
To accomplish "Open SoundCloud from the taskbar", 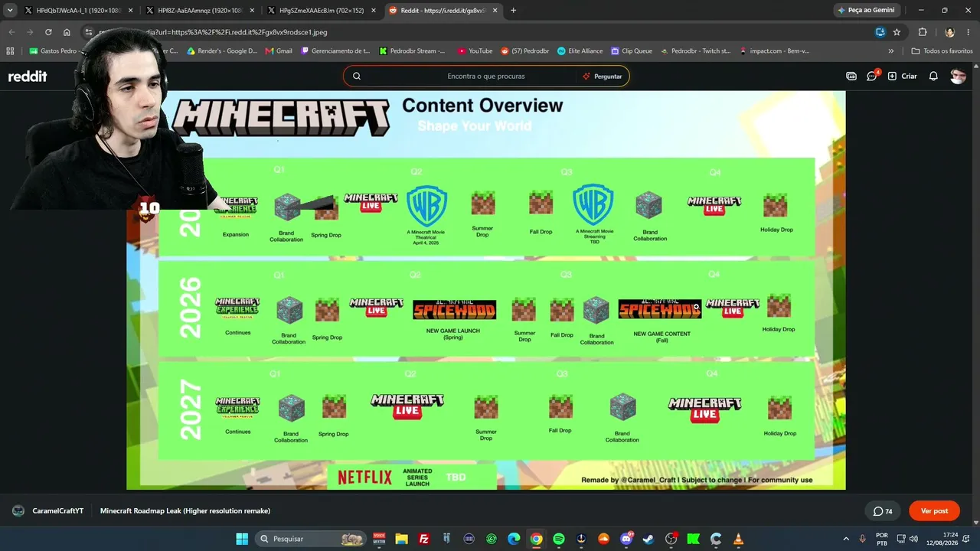I will pos(604,539).
